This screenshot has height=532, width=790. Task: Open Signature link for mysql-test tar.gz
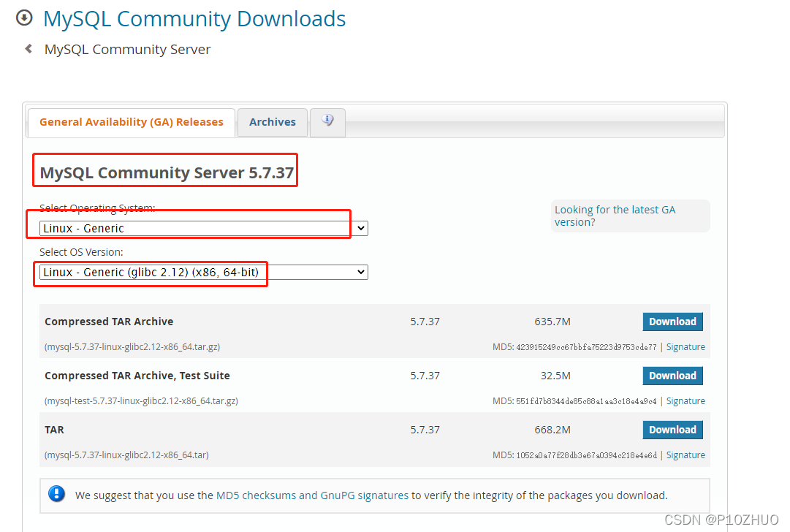tap(685, 401)
